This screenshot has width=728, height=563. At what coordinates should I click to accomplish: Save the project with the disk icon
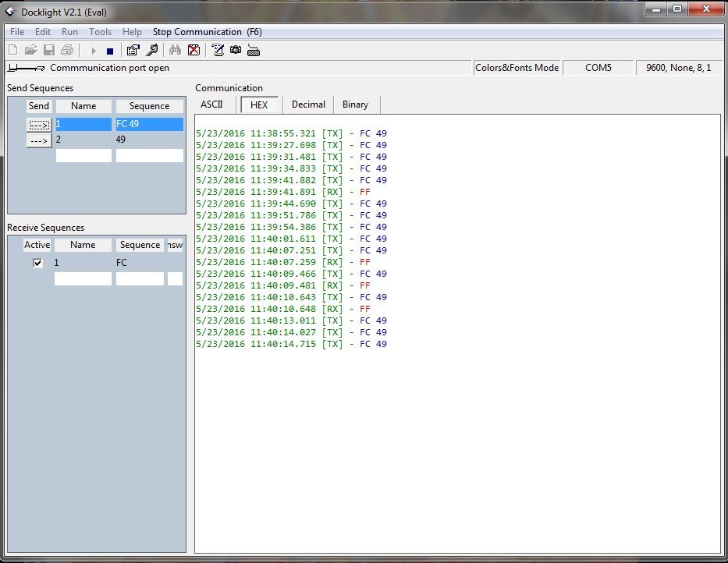[x=48, y=50]
